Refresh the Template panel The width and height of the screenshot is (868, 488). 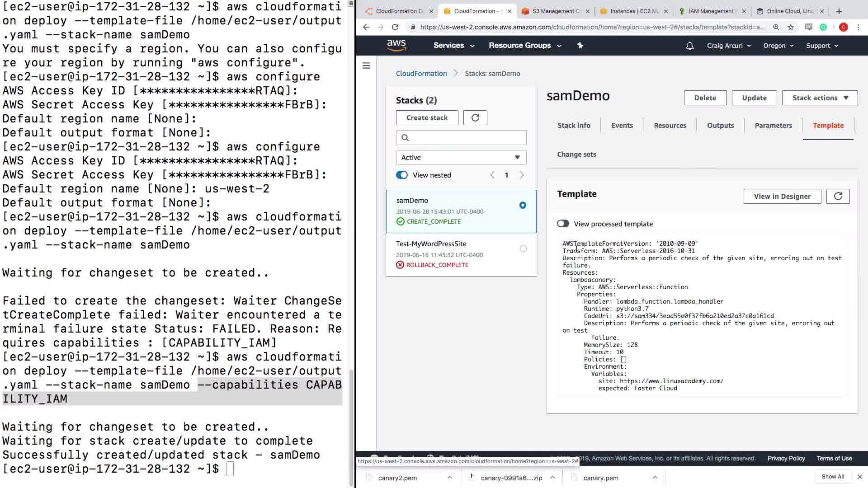point(838,196)
